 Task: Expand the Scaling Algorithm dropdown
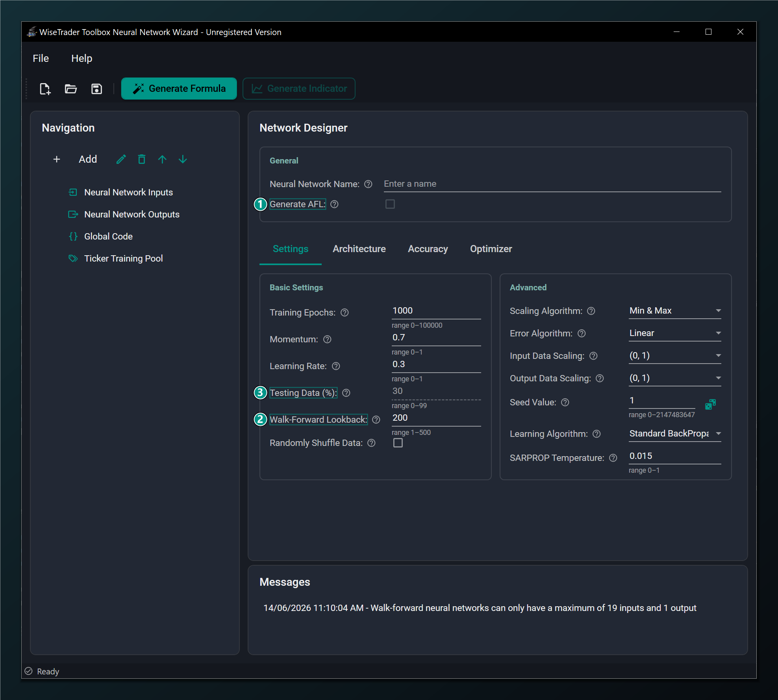pos(675,311)
